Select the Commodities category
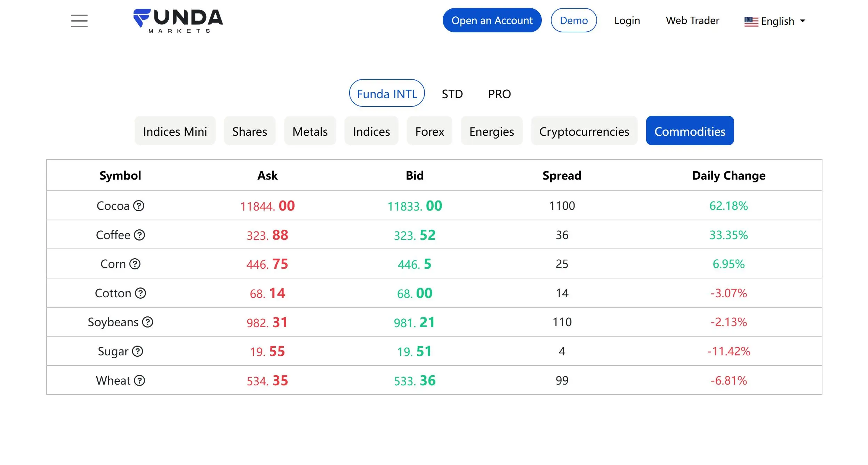868x465 pixels. [x=690, y=131]
